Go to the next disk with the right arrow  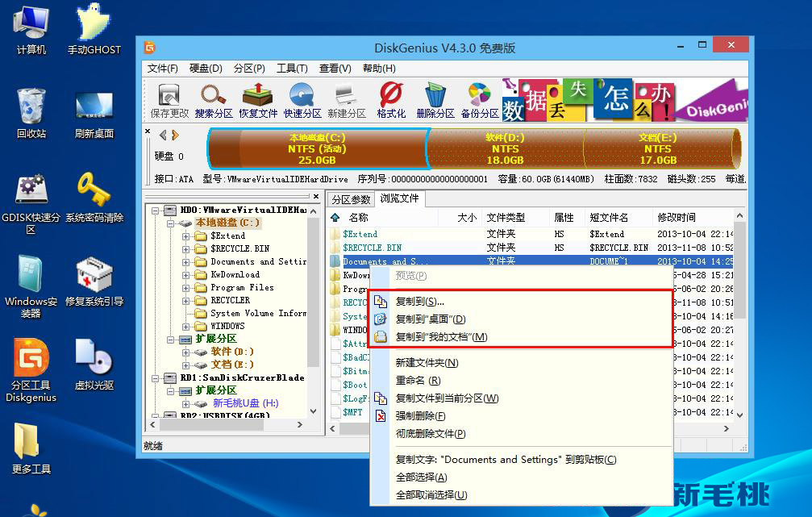pyautogui.click(x=175, y=136)
